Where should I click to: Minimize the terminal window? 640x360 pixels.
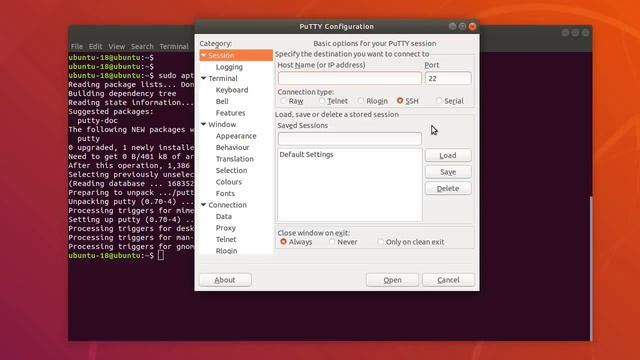pos(565,33)
